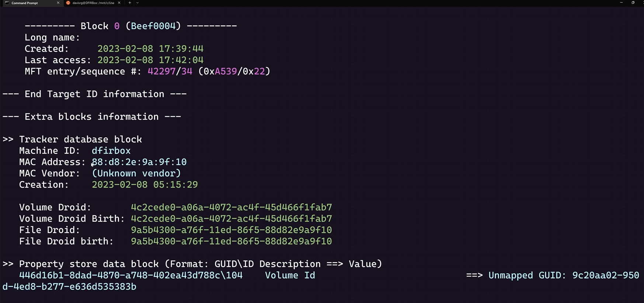The image size is (644, 303).
Task: Click the File Droid GUID value
Action: click(231, 230)
